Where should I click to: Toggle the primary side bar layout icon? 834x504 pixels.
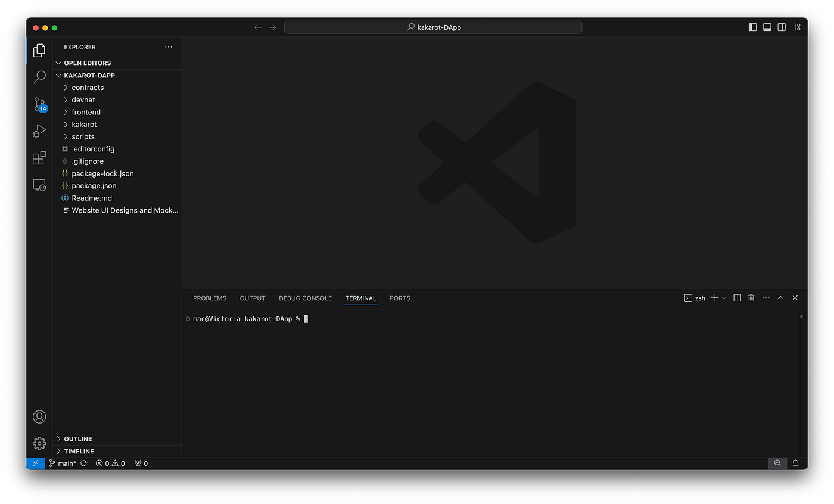pyautogui.click(x=752, y=27)
